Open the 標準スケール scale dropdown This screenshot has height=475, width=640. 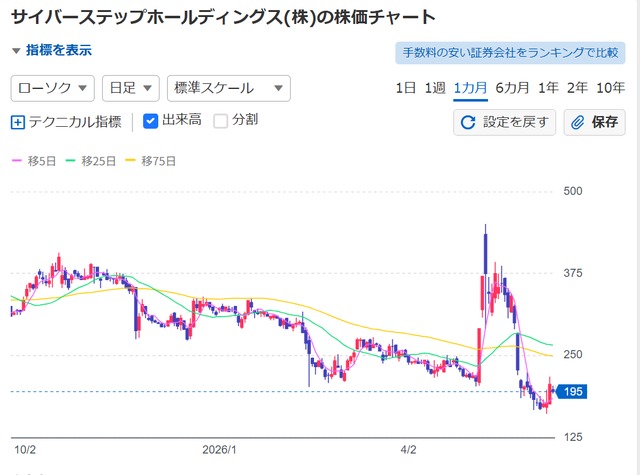(229, 88)
